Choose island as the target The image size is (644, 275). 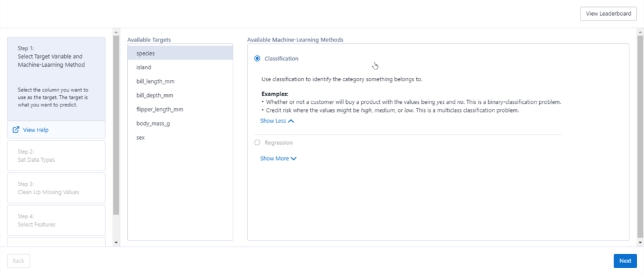180,67
